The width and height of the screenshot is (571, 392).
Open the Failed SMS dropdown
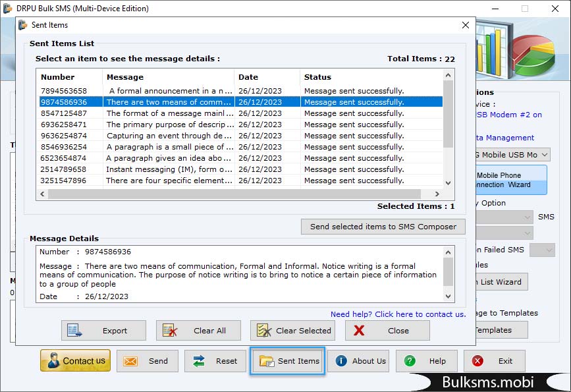point(542,250)
